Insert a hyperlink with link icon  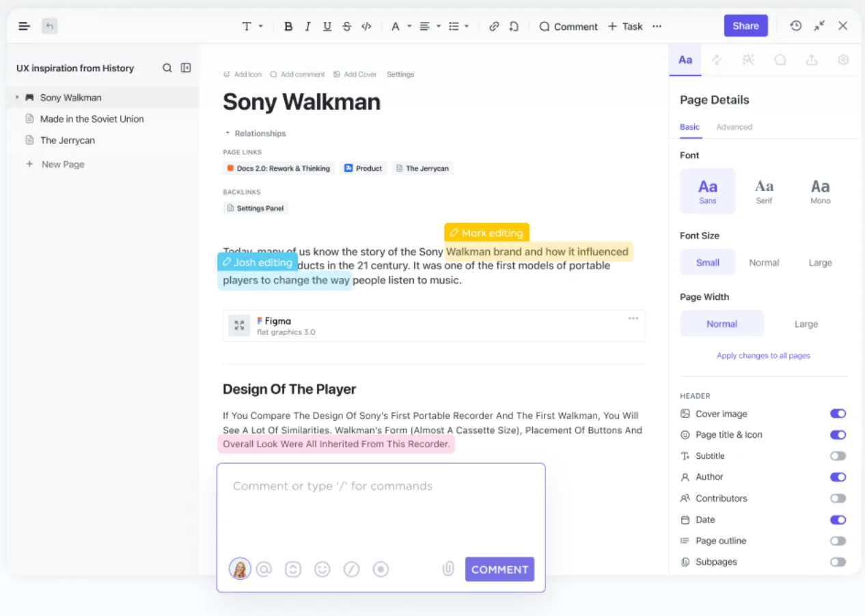(x=494, y=27)
